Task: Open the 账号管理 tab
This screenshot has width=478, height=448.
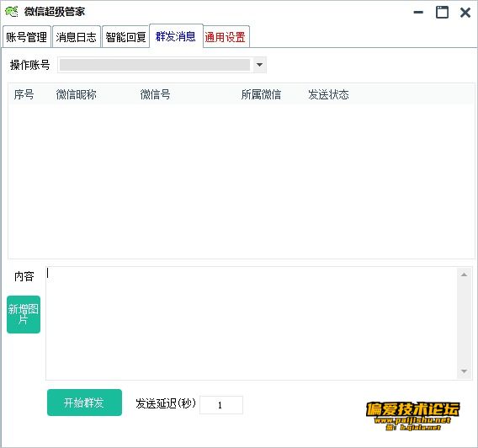Action: (27, 37)
